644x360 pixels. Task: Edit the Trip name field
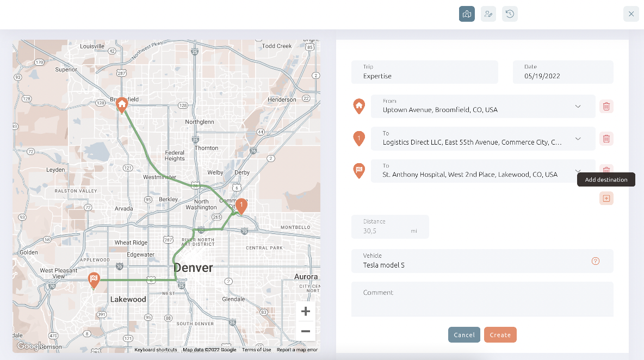425,72
